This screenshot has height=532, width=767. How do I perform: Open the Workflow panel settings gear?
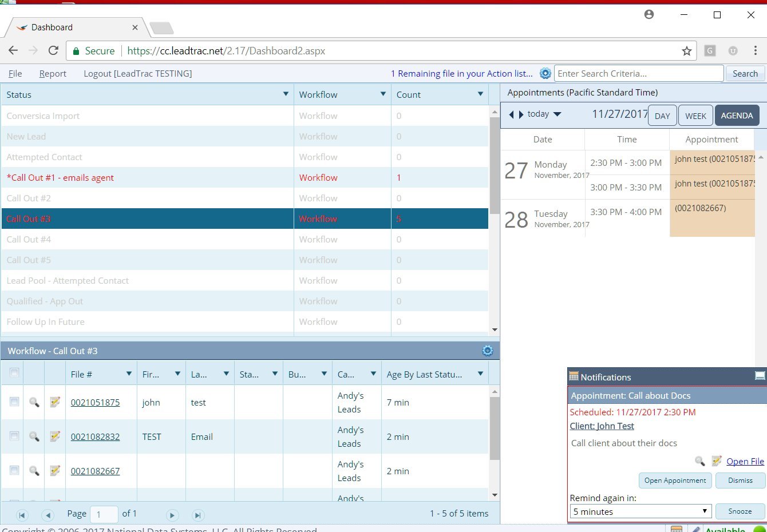(488, 351)
